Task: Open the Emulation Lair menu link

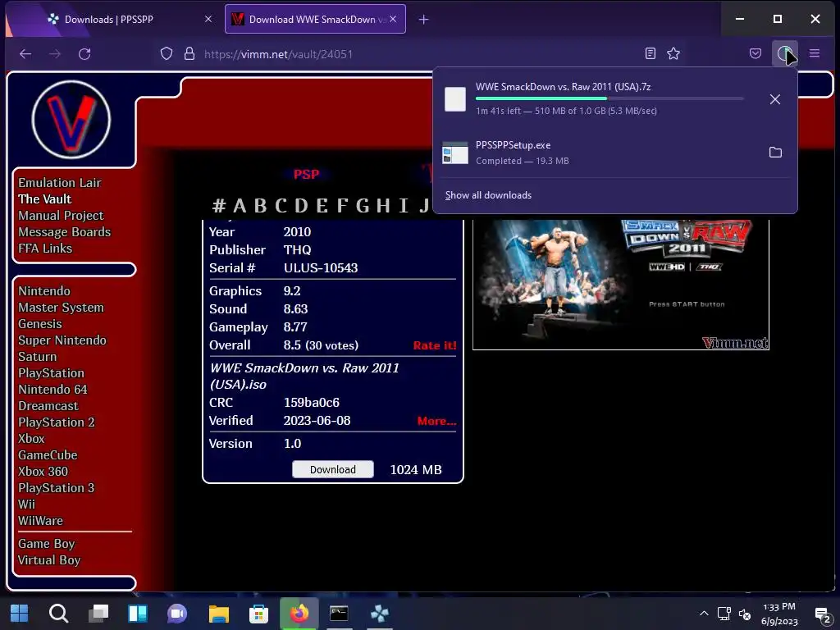Action: click(59, 183)
